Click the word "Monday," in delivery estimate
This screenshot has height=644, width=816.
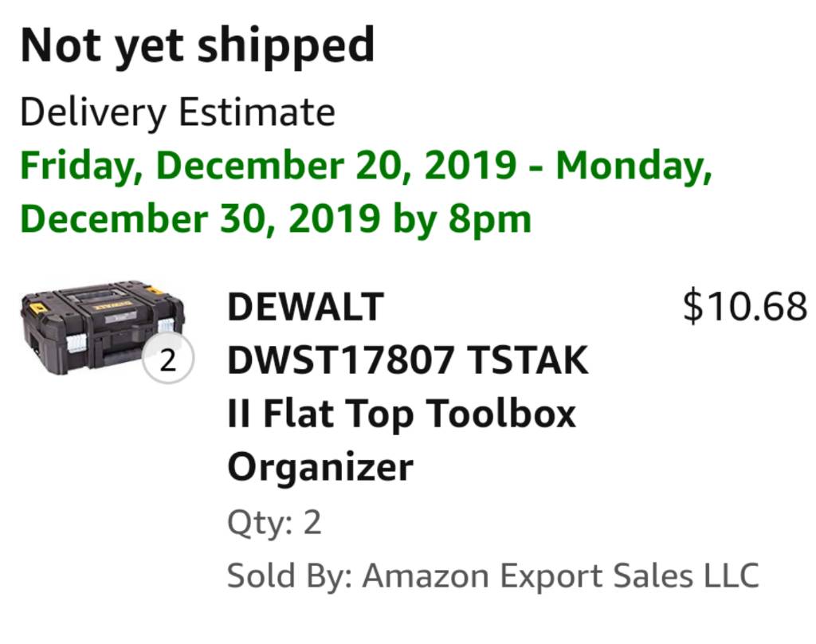click(634, 166)
